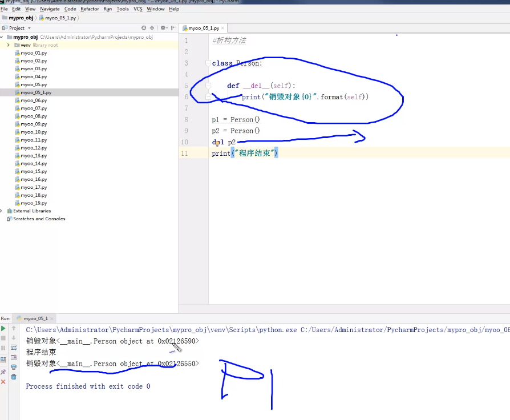Click 'Process finished with exit code 0' text
510x420 pixels.
point(88,386)
